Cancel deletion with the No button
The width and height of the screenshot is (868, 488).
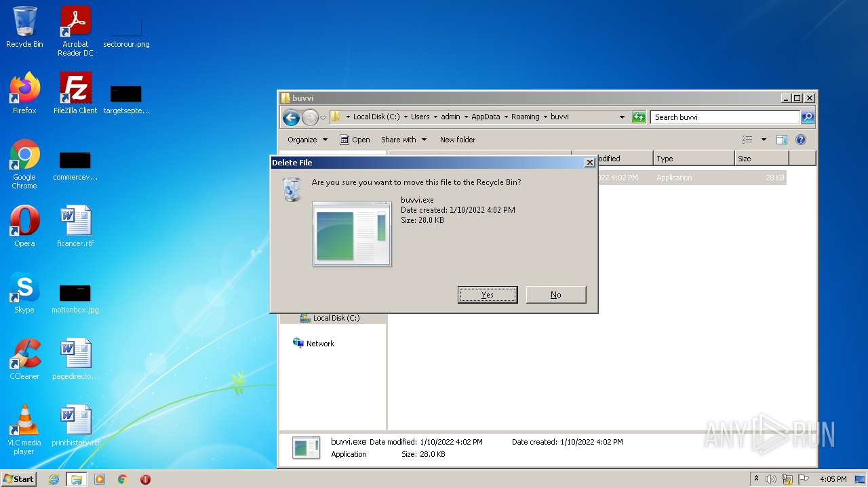pos(556,295)
